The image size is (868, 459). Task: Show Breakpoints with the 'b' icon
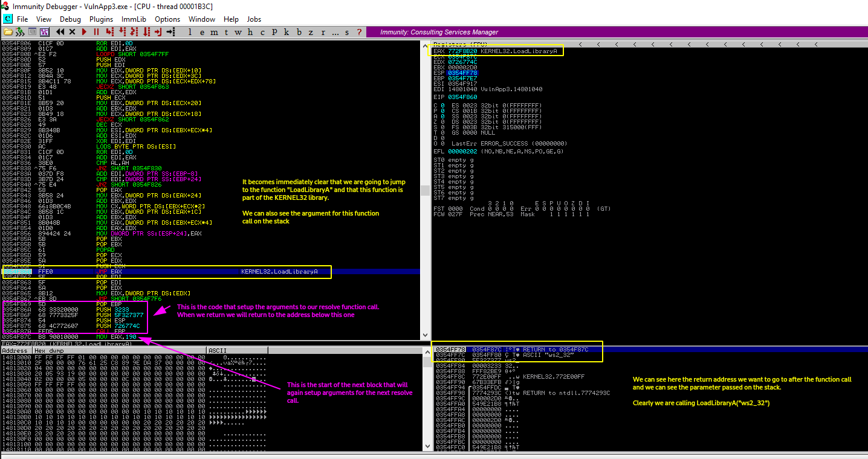point(299,32)
